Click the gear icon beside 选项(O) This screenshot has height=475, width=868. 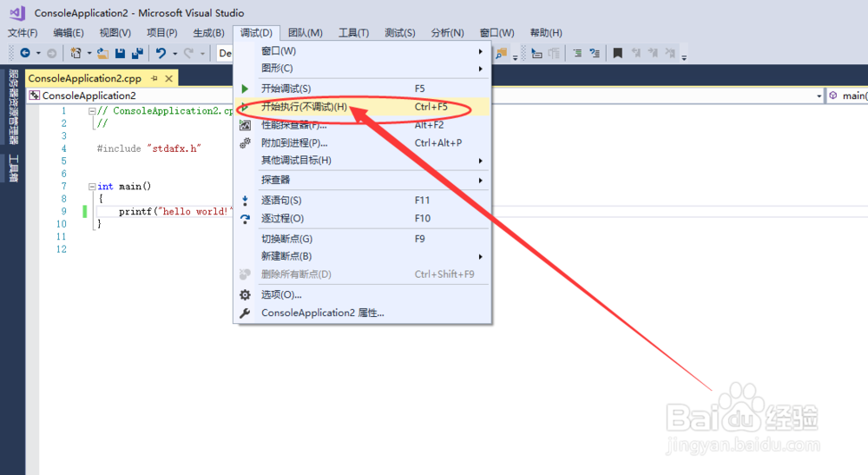[x=245, y=294]
